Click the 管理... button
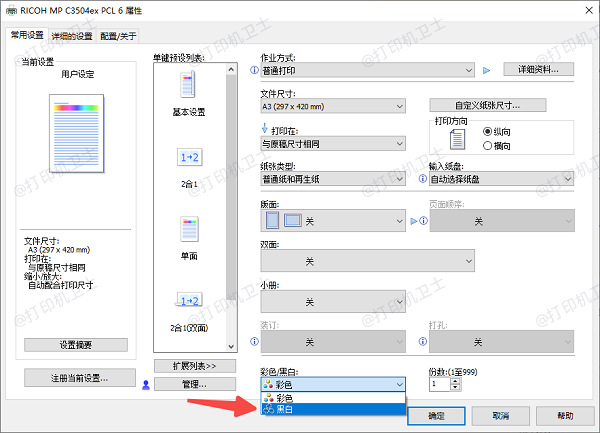The height and width of the screenshot is (433, 600). pyautogui.click(x=195, y=384)
